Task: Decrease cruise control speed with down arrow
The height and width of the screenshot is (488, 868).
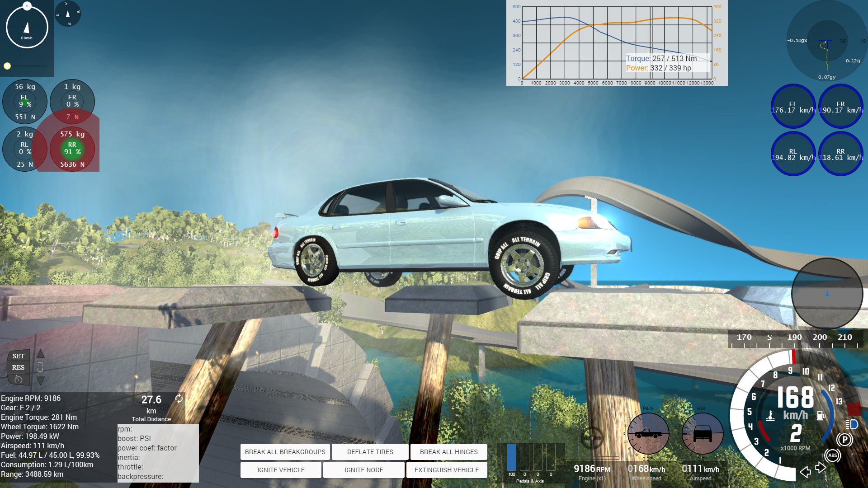Action: tap(40, 381)
